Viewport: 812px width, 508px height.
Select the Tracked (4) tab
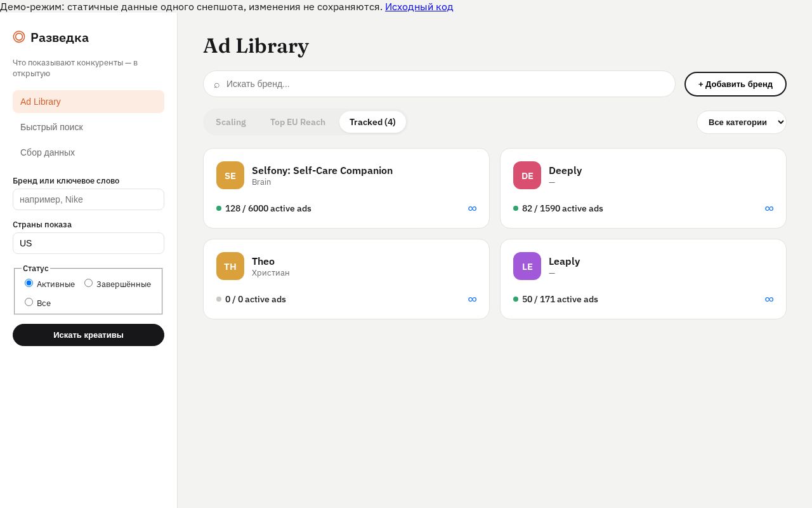(x=372, y=122)
